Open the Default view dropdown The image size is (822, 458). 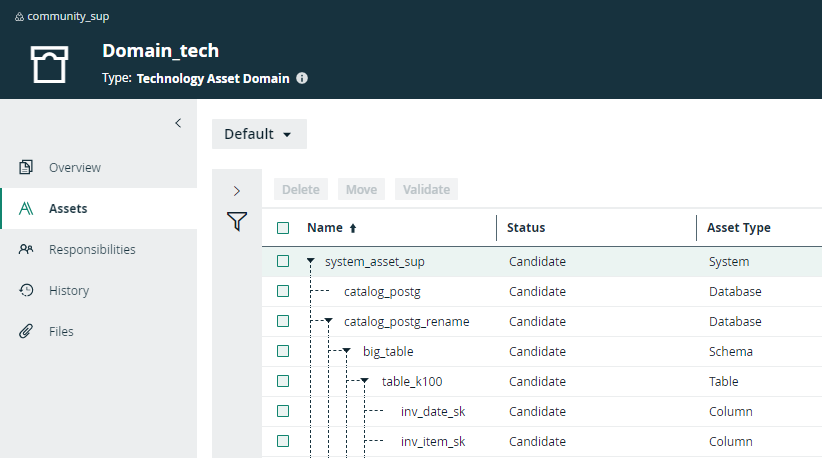point(258,134)
